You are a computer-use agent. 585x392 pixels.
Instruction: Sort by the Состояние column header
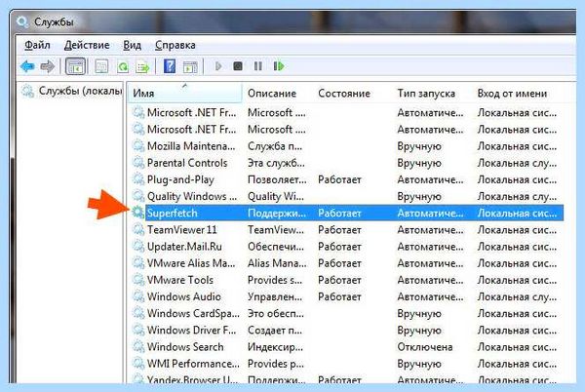point(353,93)
